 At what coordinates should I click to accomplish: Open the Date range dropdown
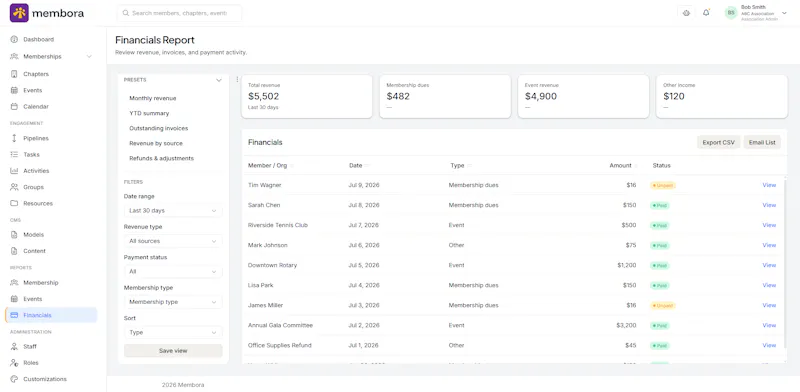pyautogui.click(x=173, y=210)
